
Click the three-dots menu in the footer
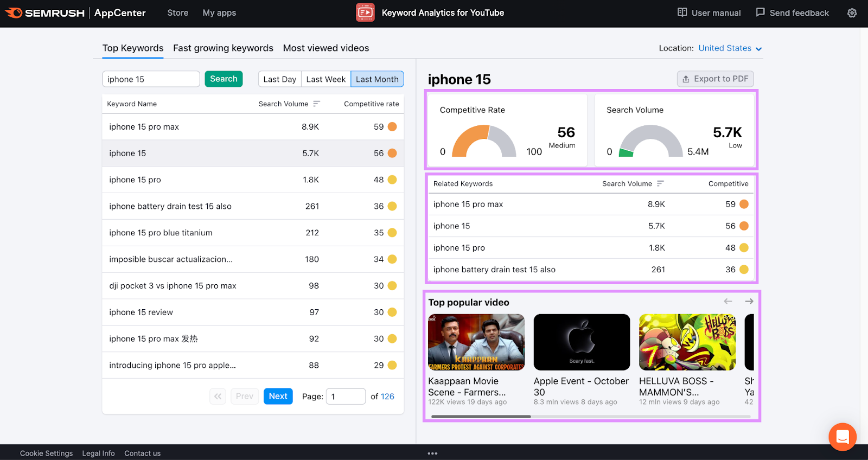pyautogui.click(x=432, y=453)
